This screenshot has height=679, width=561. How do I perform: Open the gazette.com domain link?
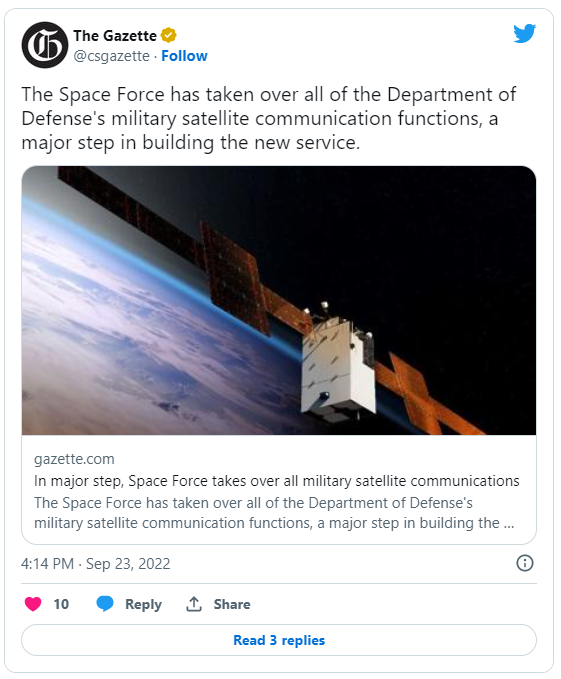click(x=74, y=459)
